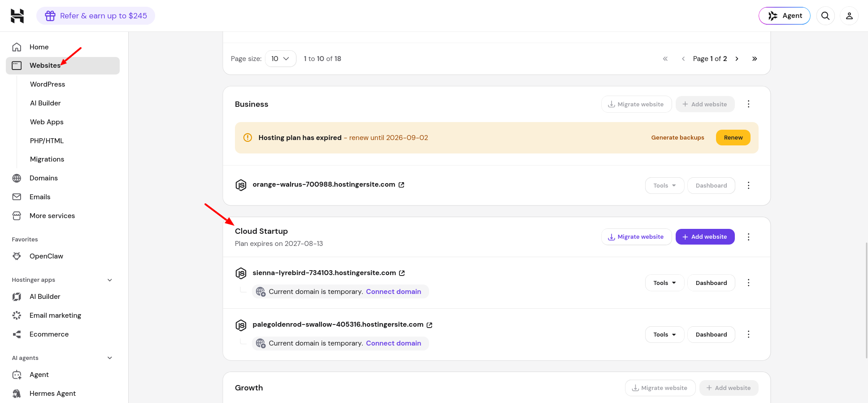Open sienna-lyrebird site external link icon
The image size is (868, 403).
pyautogui.click(x=402, y=273)
